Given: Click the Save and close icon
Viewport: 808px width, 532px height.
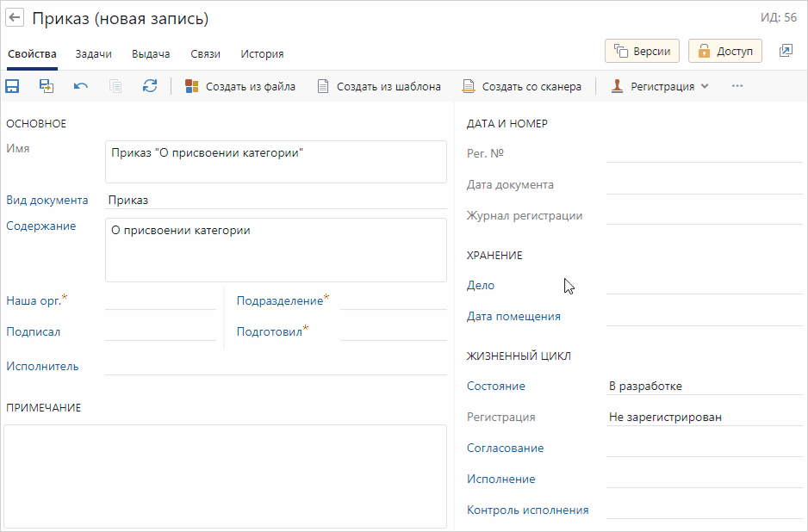Looking at the screenshot, I should tap(47, 86).
